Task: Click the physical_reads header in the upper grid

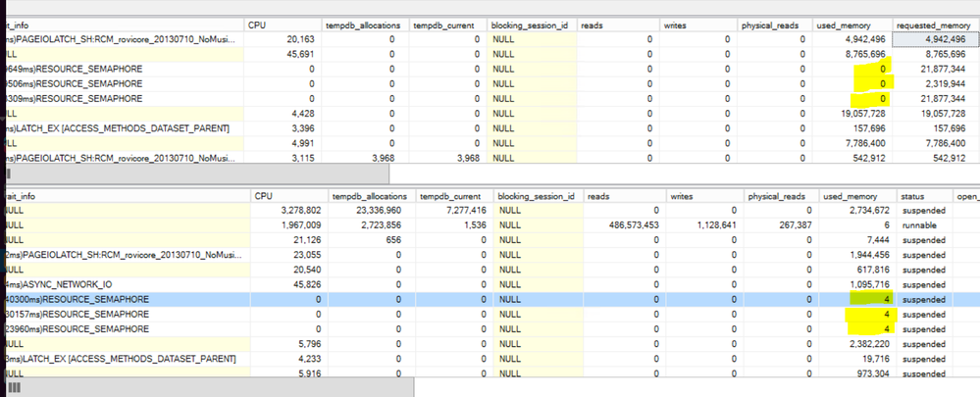Action: coord(774,25)
